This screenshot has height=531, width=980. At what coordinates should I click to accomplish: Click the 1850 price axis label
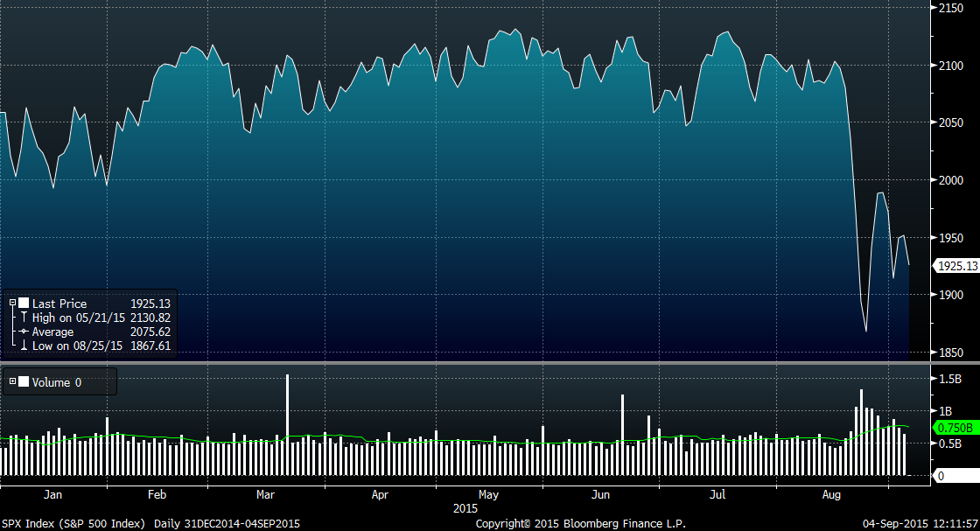[951, 353]
